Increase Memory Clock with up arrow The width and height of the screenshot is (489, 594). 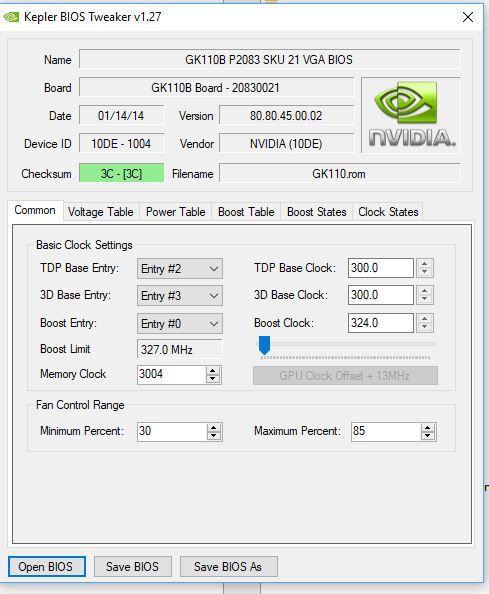(x=213, y=370)
